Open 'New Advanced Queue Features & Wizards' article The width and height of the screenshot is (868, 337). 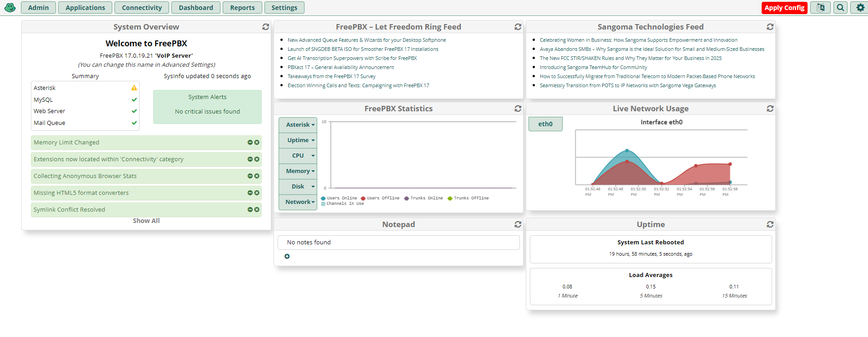click(367, 40)
